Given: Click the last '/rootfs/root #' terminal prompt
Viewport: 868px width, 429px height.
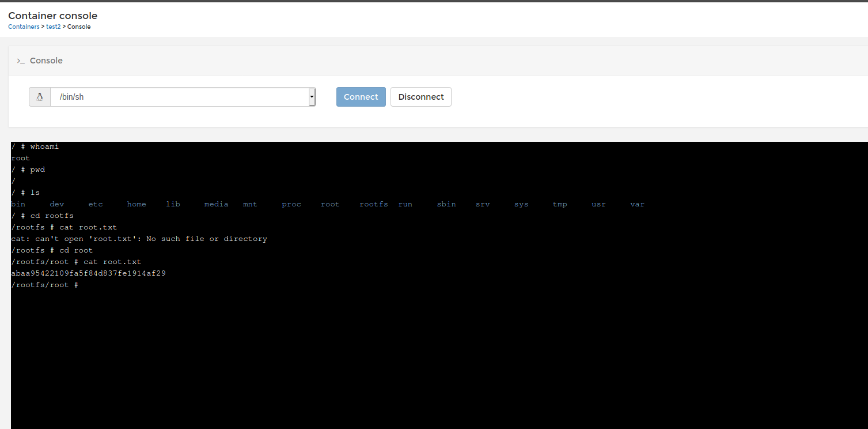Looking at the screenshot, I should click(x=44, y=285).
